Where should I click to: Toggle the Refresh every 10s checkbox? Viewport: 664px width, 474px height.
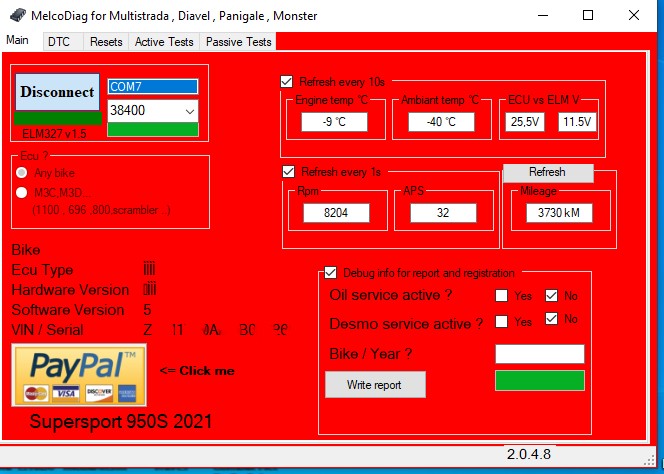(x=288, y=81)
